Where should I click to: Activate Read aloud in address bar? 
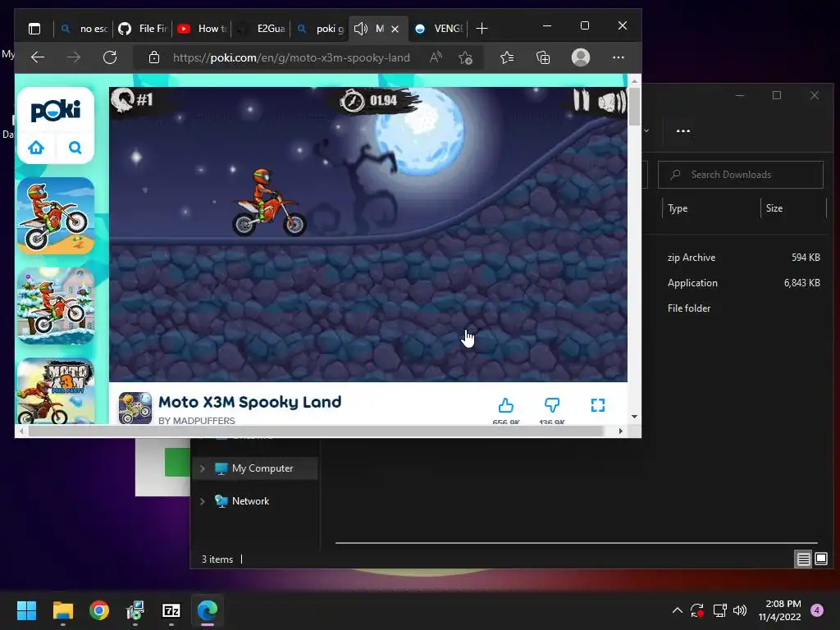pos(436,57)
